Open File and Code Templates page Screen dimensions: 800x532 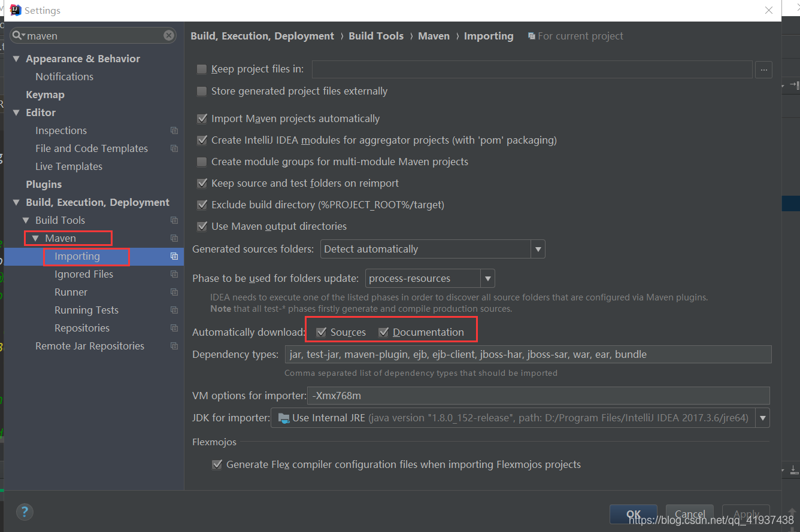[92, 148]
